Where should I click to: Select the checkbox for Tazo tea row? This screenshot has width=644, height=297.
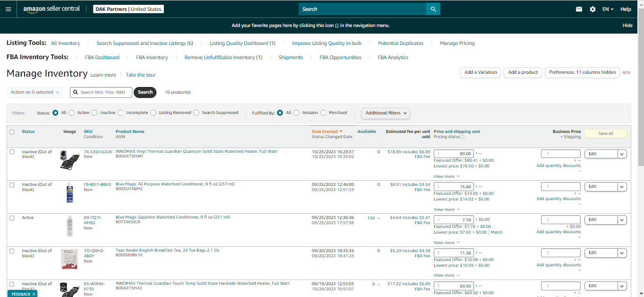[x=12, y=251]
